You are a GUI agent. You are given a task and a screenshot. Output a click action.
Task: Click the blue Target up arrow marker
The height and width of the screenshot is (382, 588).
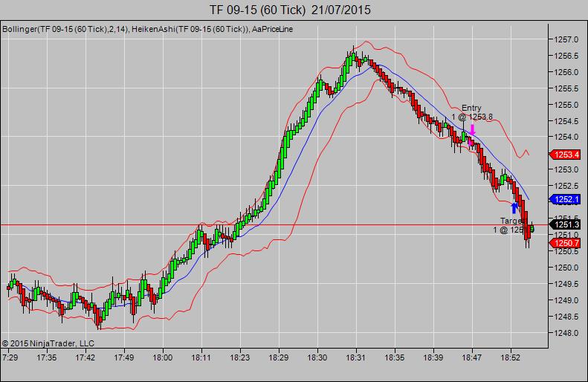tap(514, 207)
